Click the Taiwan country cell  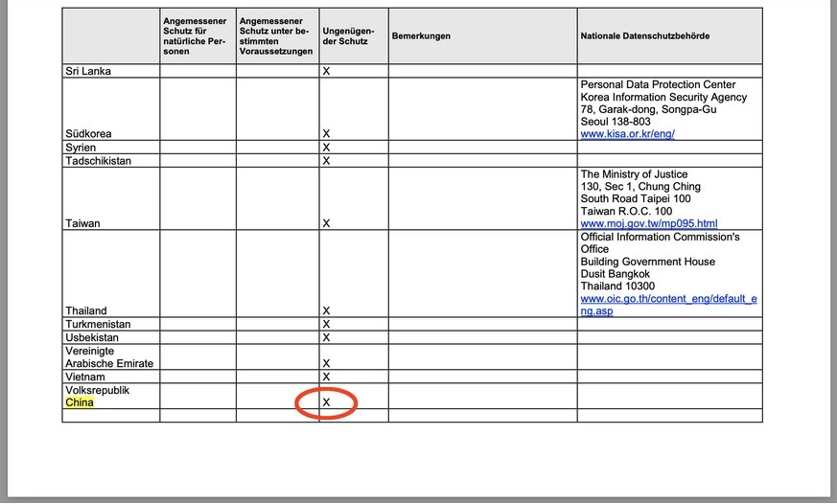point(111,199)
